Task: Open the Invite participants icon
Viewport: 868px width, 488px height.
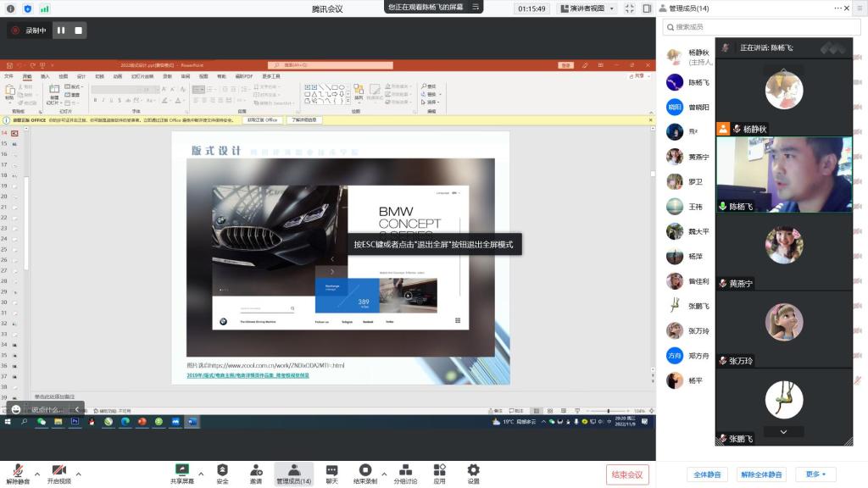Action: tap(256, 474)
